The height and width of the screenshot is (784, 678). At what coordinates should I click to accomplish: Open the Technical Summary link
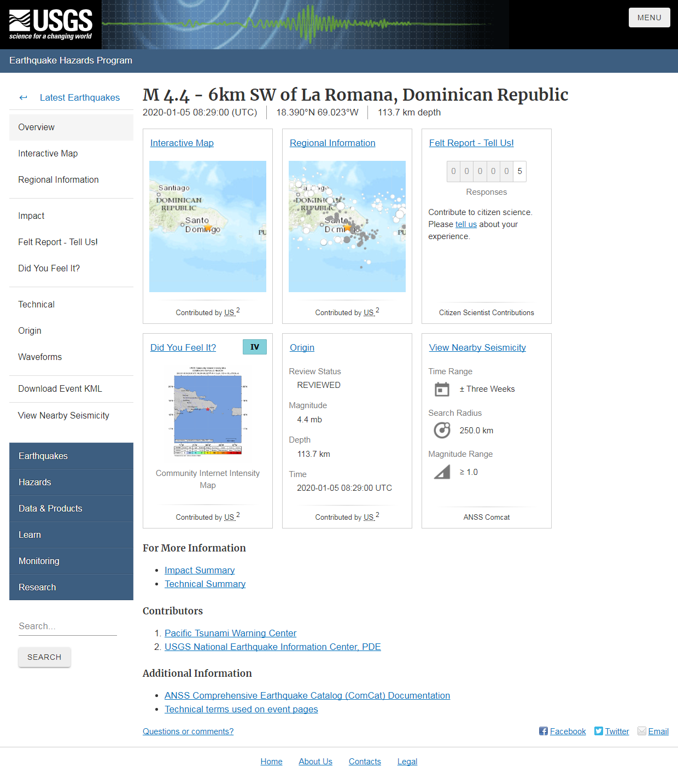(205, 584)
